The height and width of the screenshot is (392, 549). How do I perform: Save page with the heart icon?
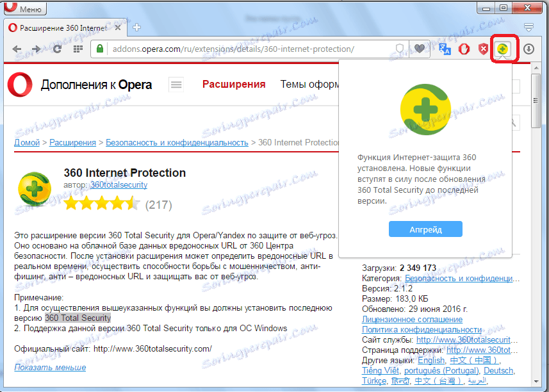pyautogui.click(x=419, y=48)
